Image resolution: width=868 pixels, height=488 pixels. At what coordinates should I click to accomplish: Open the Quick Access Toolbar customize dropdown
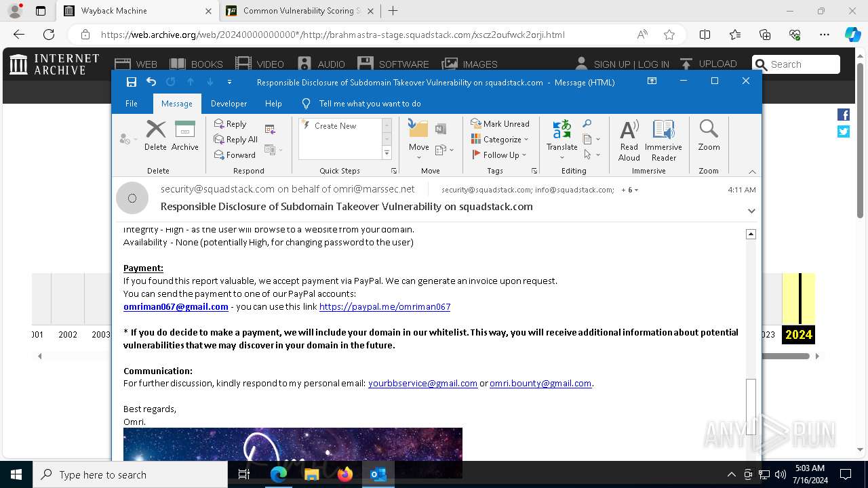click(229, 82)
